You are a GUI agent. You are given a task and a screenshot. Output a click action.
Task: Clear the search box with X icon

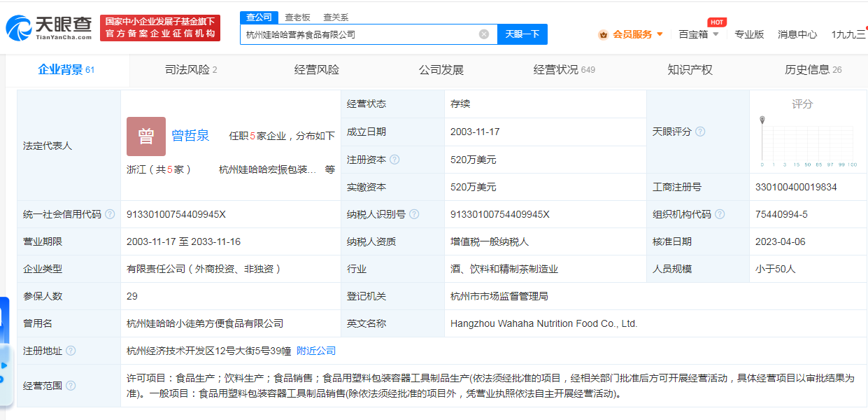click(x=484, y=34)
